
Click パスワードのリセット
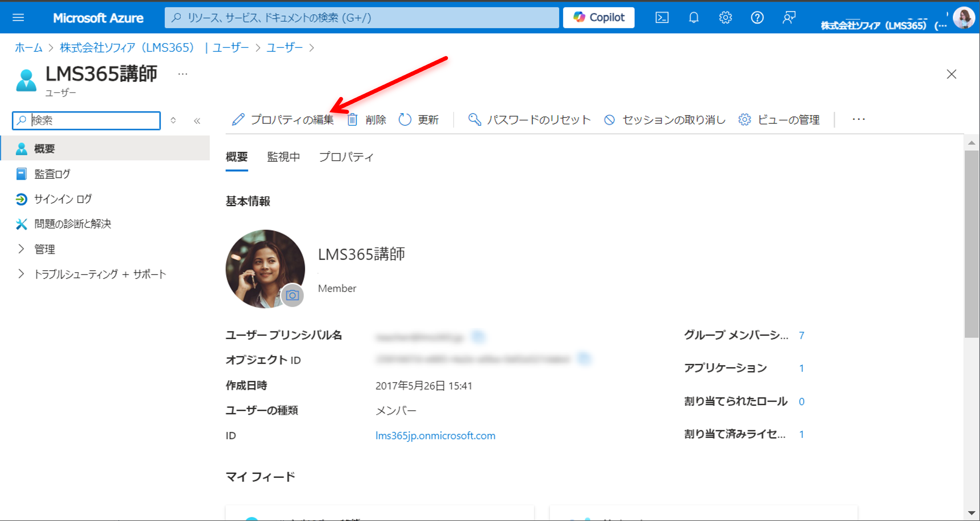(529, 120)
